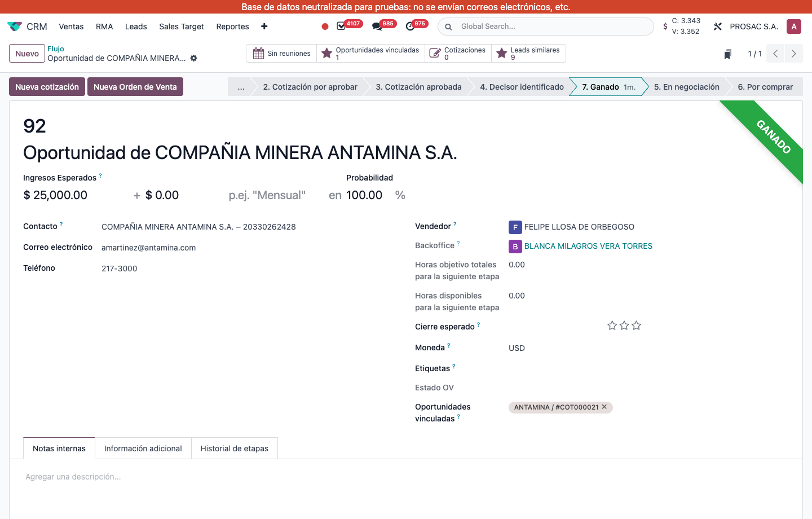Switch to Notas internas tab
The height and width of the screenshot is (519, 812).
[59, 448]
